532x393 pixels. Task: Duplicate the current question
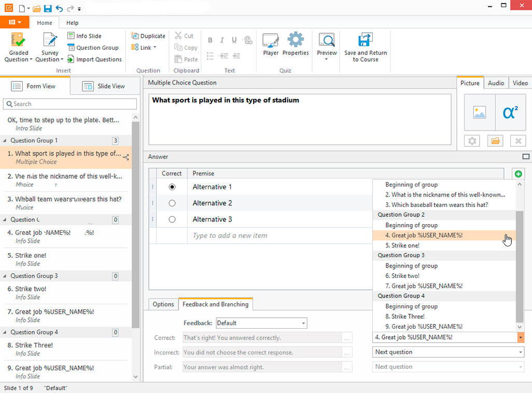coord(148,36)
